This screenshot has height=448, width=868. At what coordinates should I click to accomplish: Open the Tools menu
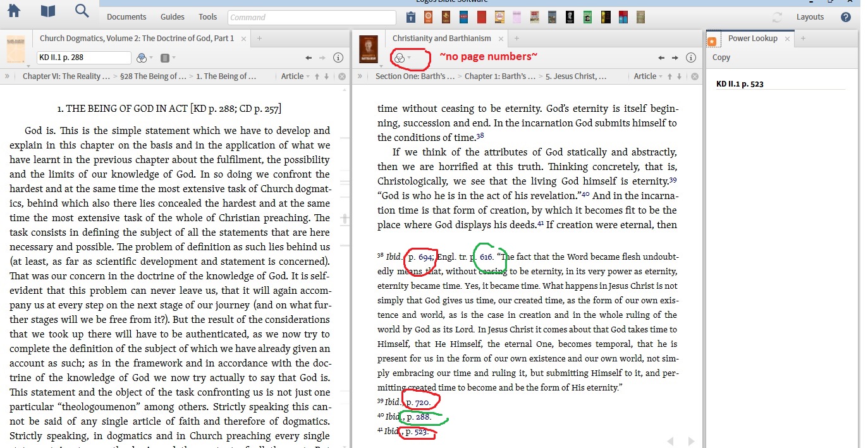click(207, 17)
